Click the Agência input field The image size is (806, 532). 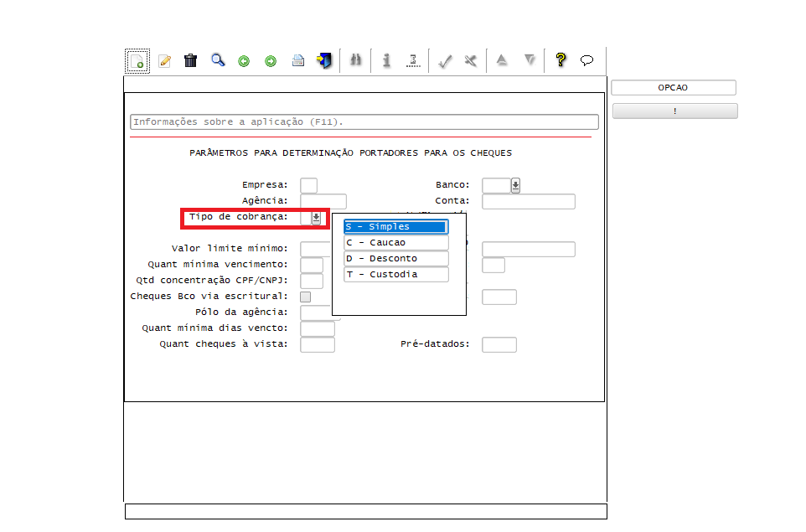click(323, 202)
